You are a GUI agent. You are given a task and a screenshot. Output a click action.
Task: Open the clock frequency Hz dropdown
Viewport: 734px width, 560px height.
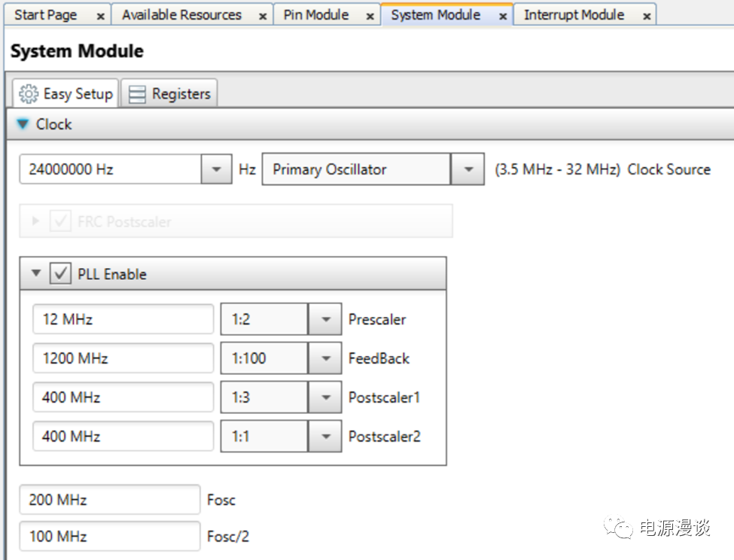click(x=216, y=169)
